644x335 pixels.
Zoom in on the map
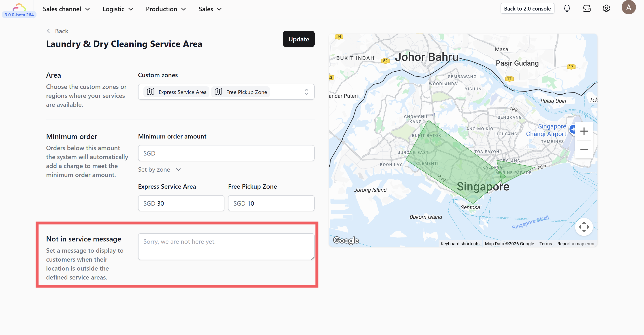(x=584, y=131)
